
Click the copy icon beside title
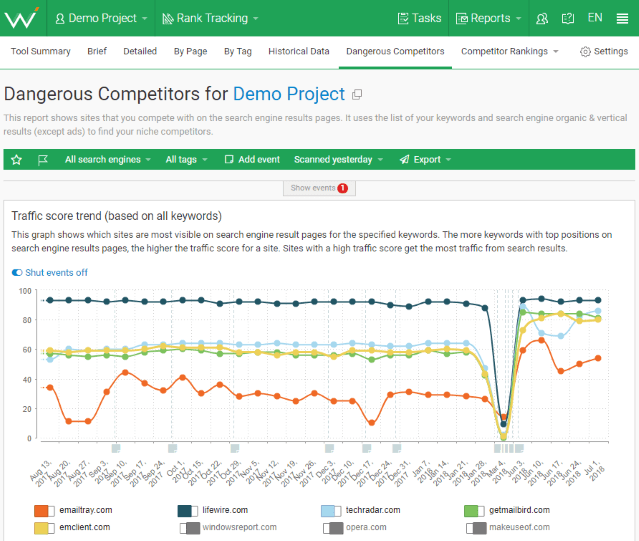(357, 95)
